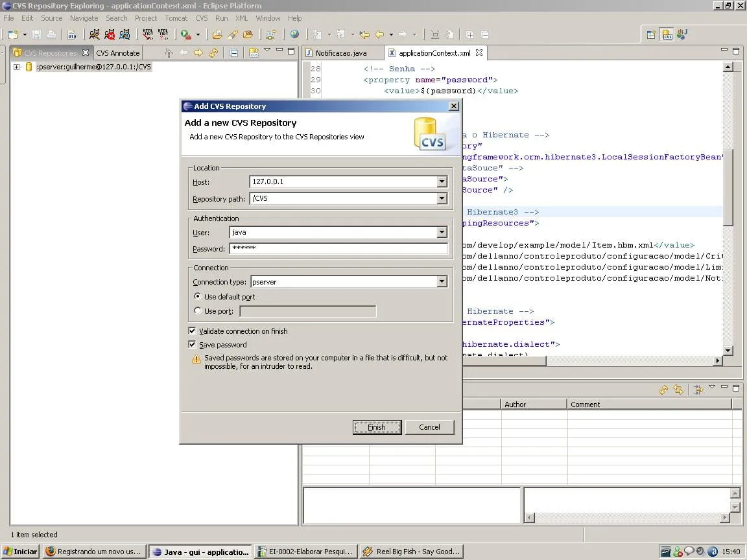Cancel the Add CVS Repository dialog
This screenshot has width=747, height=560.
(x=429, y=427)
